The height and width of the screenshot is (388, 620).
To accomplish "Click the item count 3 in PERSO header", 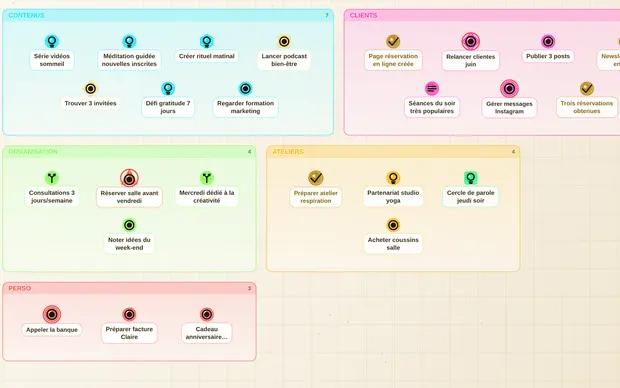I will [250, 288].
